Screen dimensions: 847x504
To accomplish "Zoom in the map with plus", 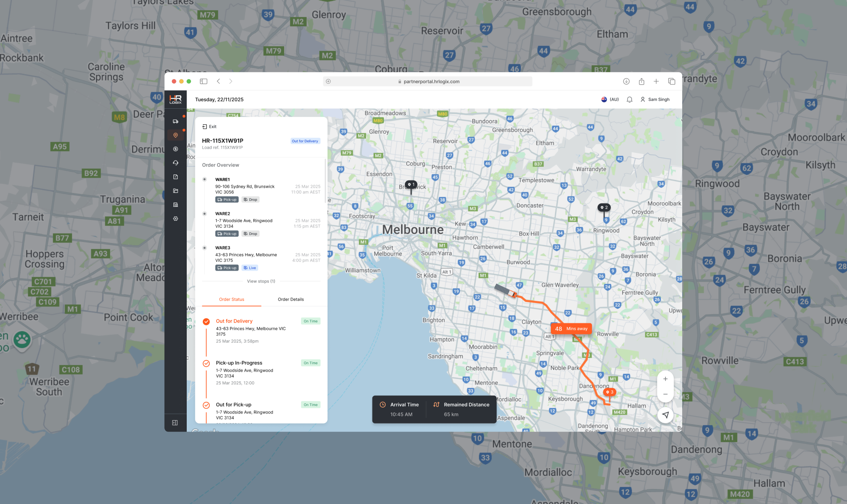I will click(665, 379).
